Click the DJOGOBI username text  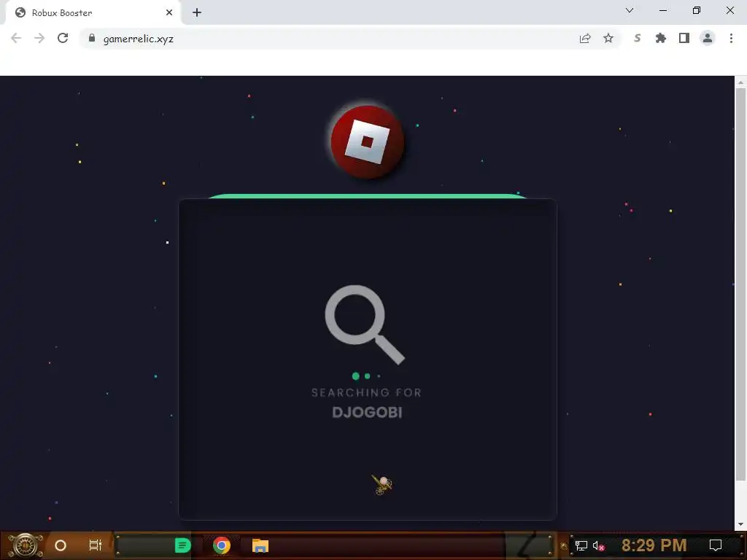367,413
